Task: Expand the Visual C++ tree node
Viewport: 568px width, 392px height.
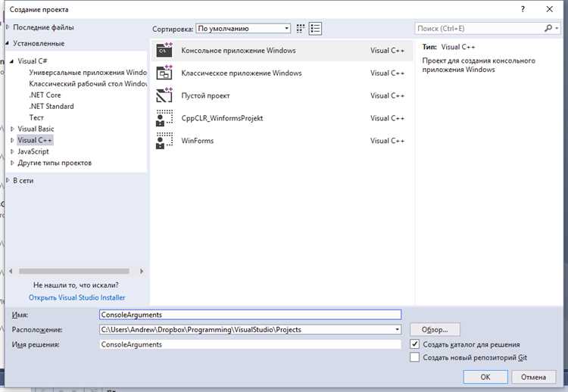Action: 12,140
